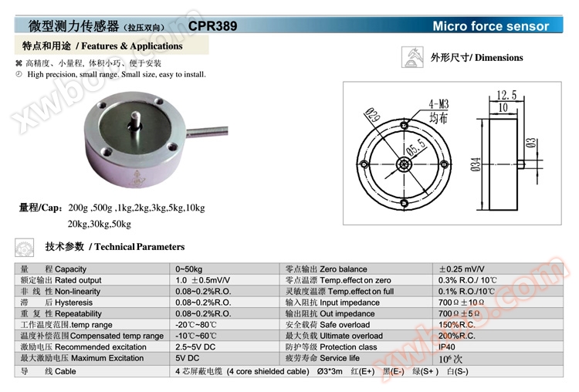The height and width of the screenshot is (392, 579).
Task: Click the Temp.effect on full label
Action: (340, 291)
